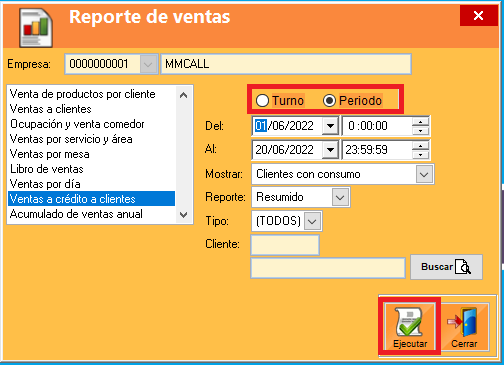Click the report list scroll up arrow

(183, 95)
